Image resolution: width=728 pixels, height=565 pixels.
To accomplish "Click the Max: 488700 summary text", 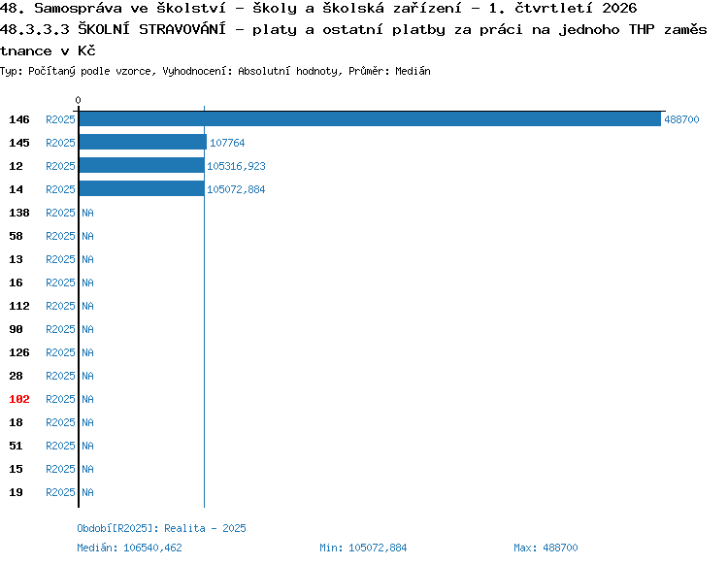I will click(546, 548).
